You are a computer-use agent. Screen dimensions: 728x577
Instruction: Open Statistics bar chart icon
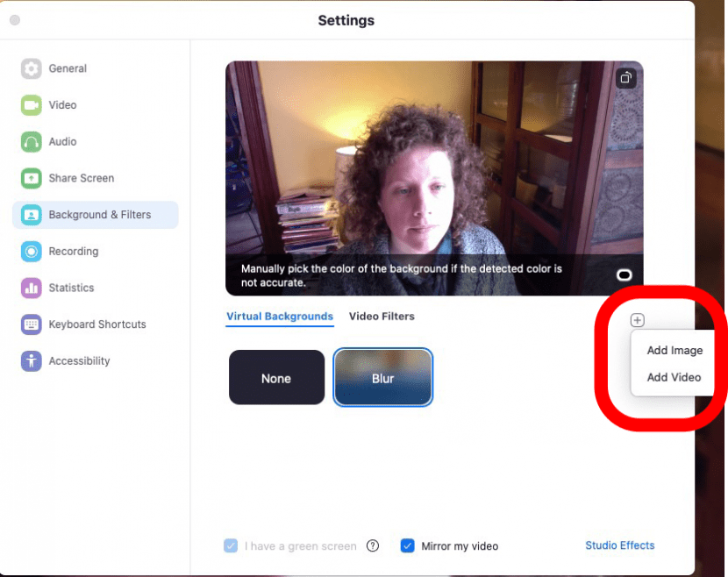tap(32, 288)
